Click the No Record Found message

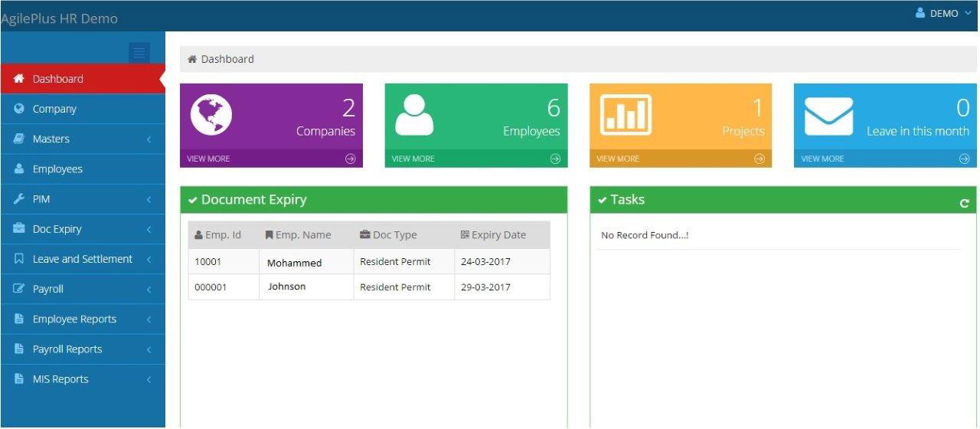pos(645,235)
